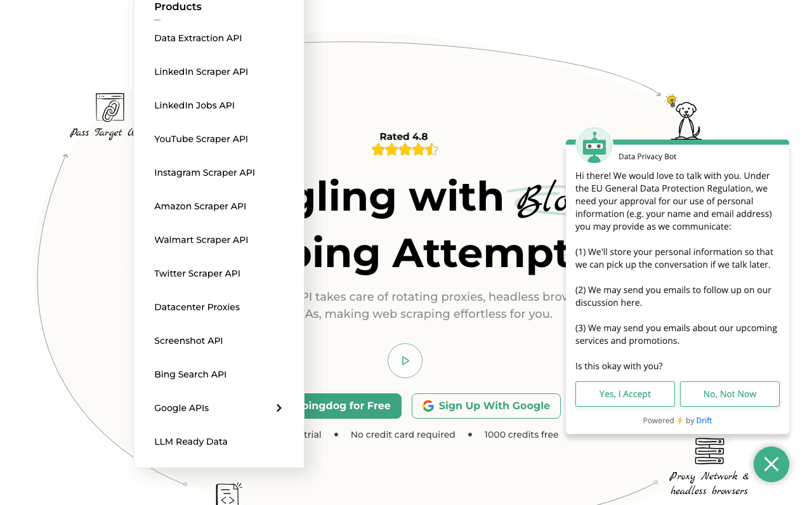Choose Walmart Scraper API
Screen dimensions: 812x505
(201, 240)
